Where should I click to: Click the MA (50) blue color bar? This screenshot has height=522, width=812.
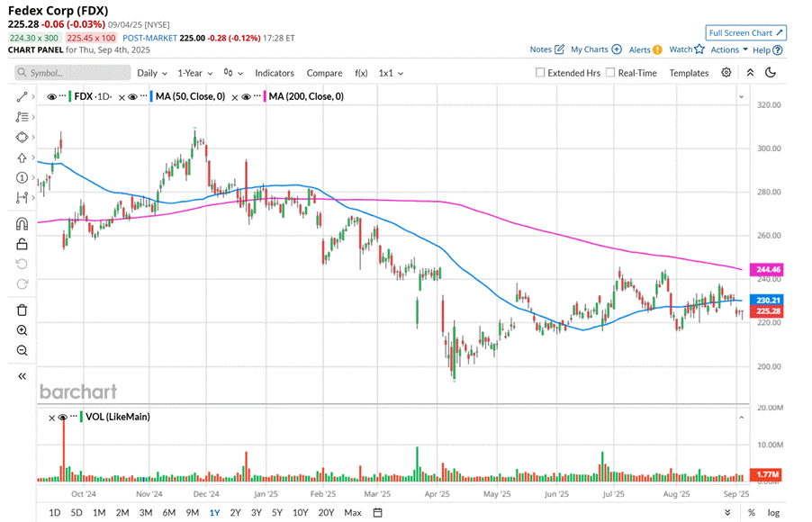pyautogui.click(x=151, y=96)
